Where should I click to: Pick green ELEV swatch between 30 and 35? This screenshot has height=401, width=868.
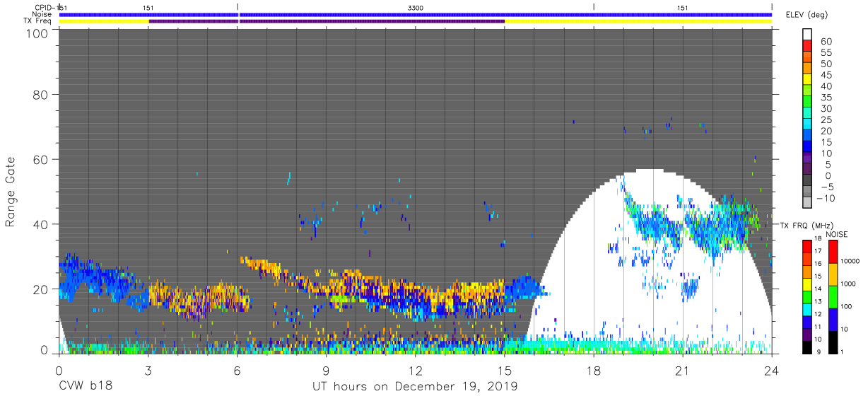pos(807,102)
